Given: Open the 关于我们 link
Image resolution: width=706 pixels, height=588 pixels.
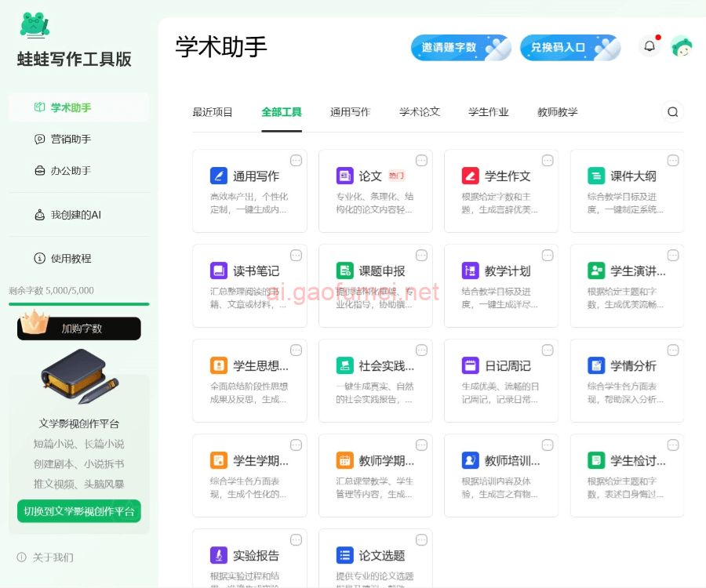Looking at the screenshot, I should tap(53, 557).
